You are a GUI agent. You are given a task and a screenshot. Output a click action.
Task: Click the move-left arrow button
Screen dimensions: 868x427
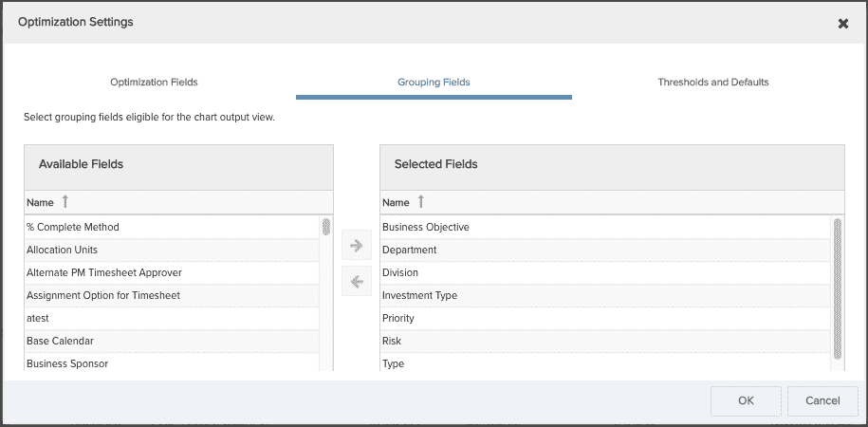pyautogui.click(x=357, y=281)
